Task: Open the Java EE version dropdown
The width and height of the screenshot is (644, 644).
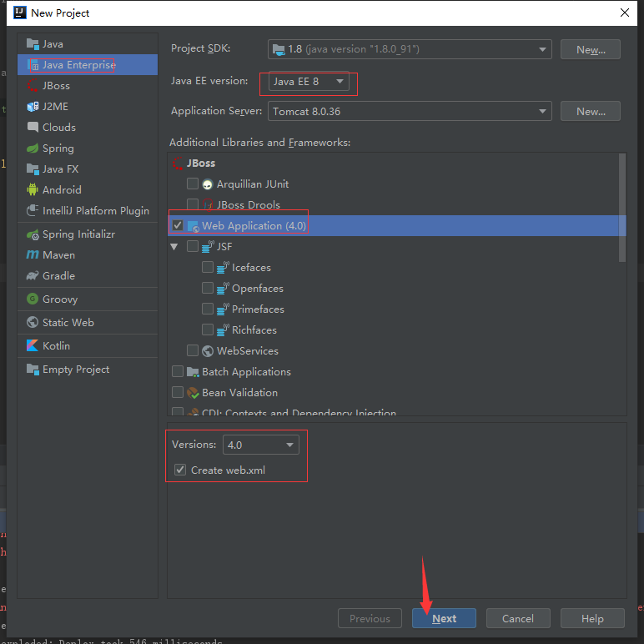Action: click(x=309, y=81)
